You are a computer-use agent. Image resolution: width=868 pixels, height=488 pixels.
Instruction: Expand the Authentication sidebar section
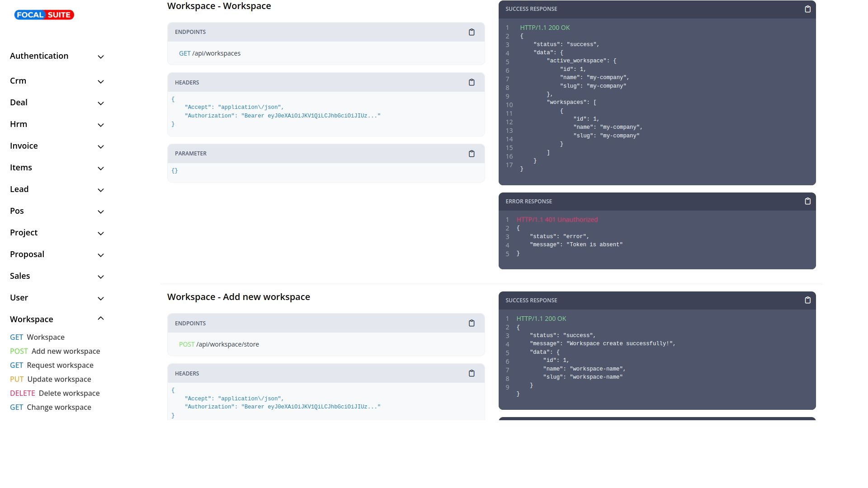(x=57, y=56)
